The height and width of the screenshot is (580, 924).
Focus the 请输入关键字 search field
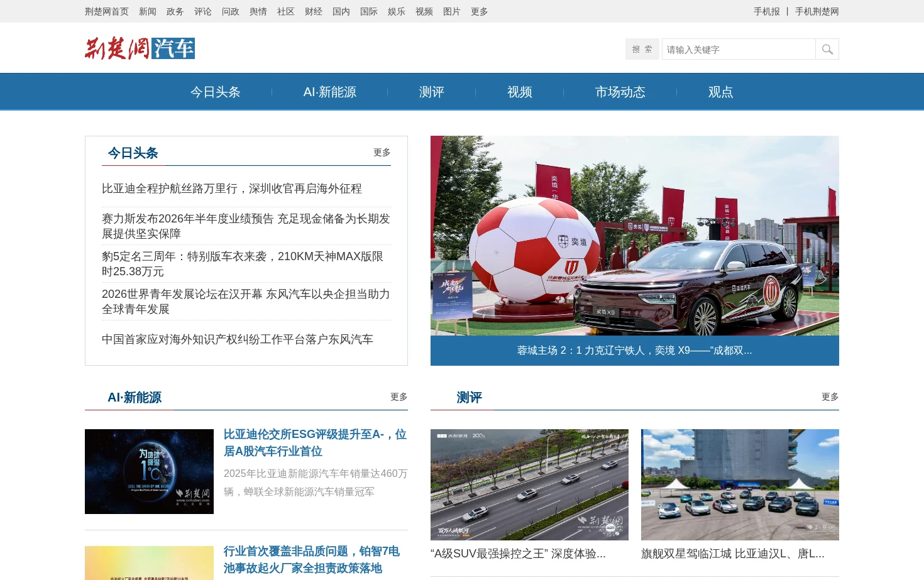[x=739, y=49]
